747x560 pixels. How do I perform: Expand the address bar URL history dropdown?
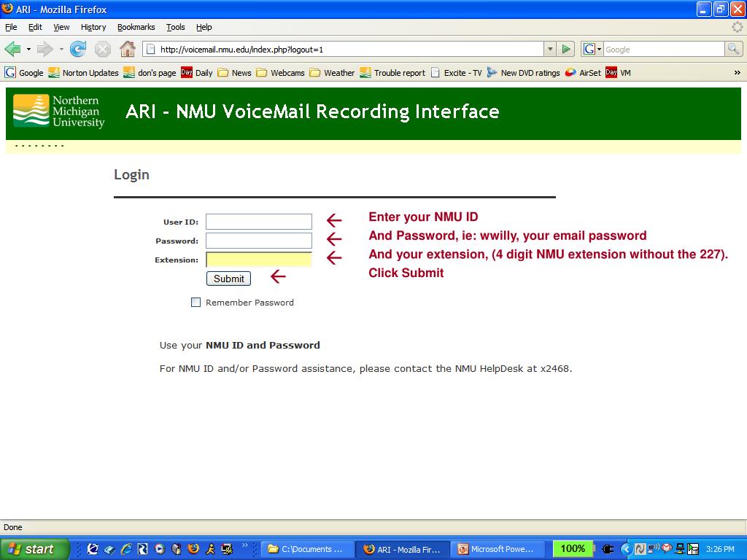(x=550, y=49)
